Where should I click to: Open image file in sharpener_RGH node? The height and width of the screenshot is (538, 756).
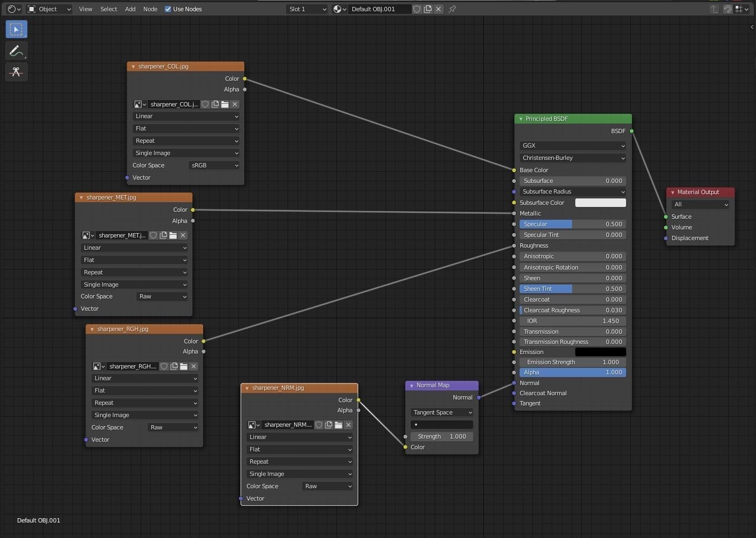pyautogui.click(x=184, y=366)
